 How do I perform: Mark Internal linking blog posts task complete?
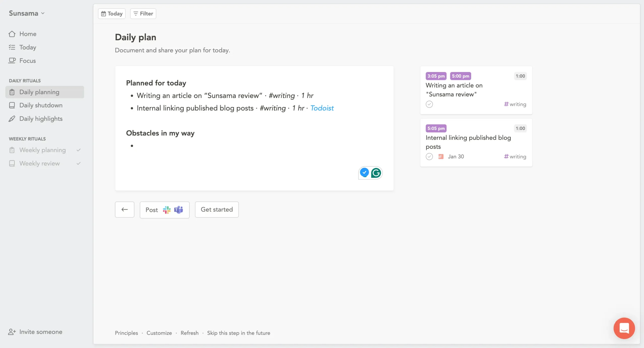point(429,157)
